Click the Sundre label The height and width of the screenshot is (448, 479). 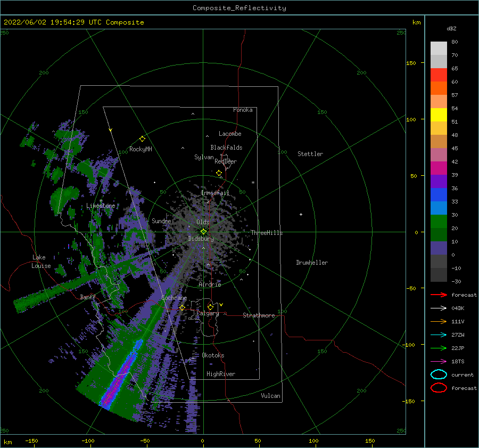pyautogui.click(x=161, y=221)
